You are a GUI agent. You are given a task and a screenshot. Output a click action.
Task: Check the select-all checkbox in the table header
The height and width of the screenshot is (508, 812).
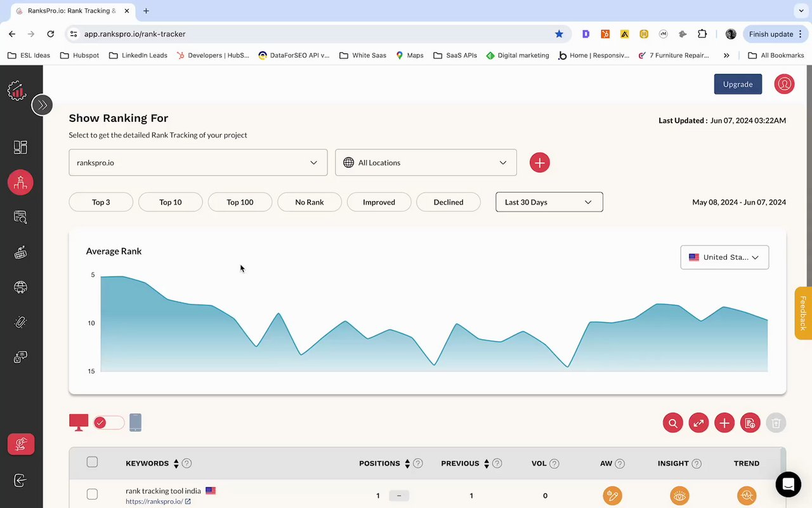[92, 462]
